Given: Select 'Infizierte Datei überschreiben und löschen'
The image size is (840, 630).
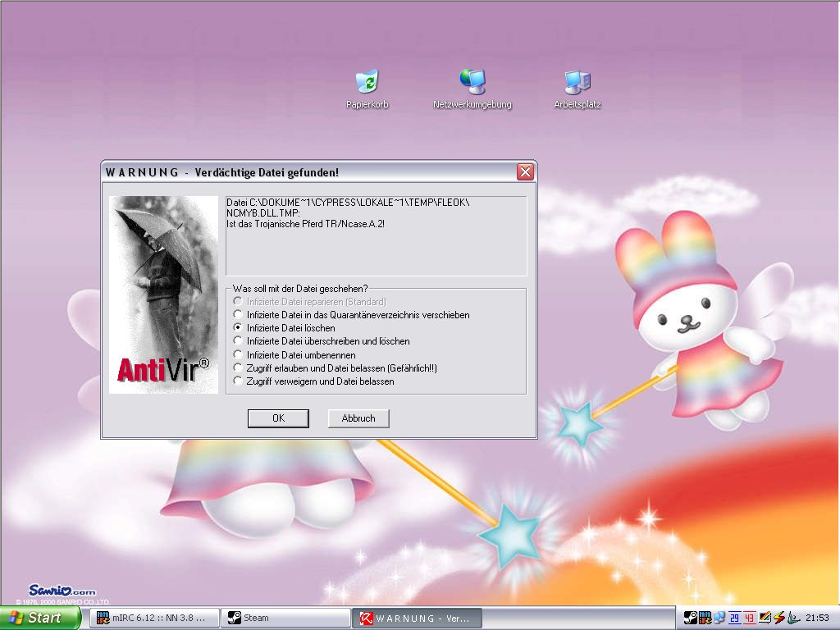Looking at the screenshot, I should [322, 341].
